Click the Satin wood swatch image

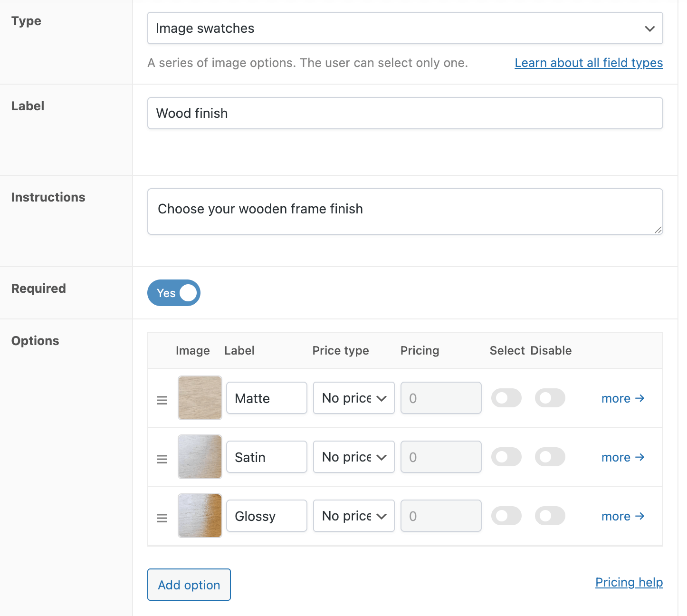tap(200, 457)
